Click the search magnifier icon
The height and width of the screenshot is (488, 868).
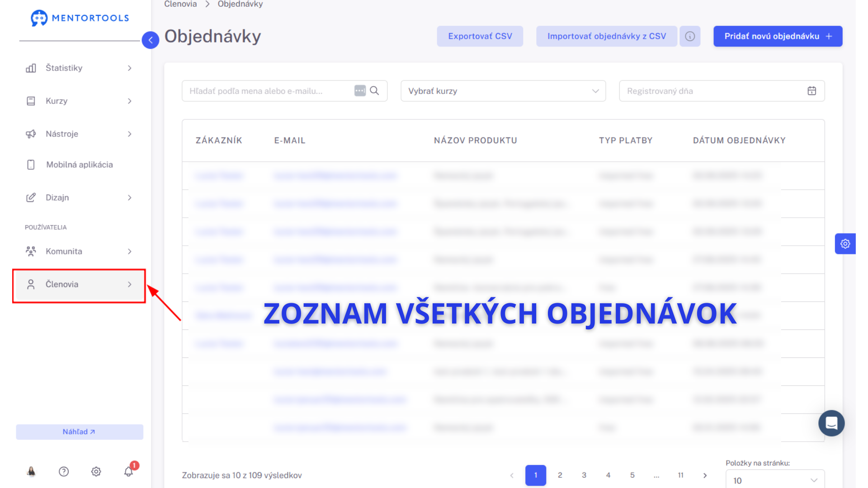click(374, 91)
